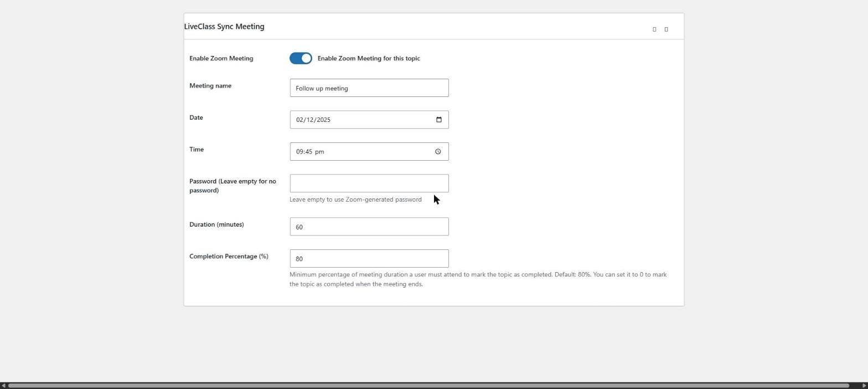Click 'Leave empty to use Zoom-generated password' hint
Viewport: 868px width, 389px height.
point(355,199)
